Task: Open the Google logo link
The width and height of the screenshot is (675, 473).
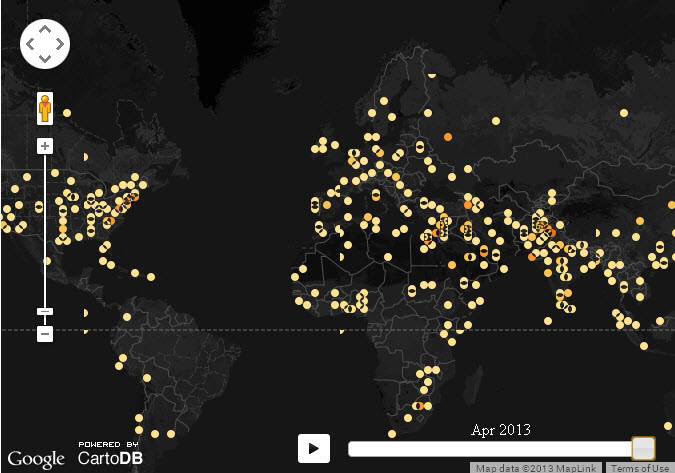Action: (36, 459)
